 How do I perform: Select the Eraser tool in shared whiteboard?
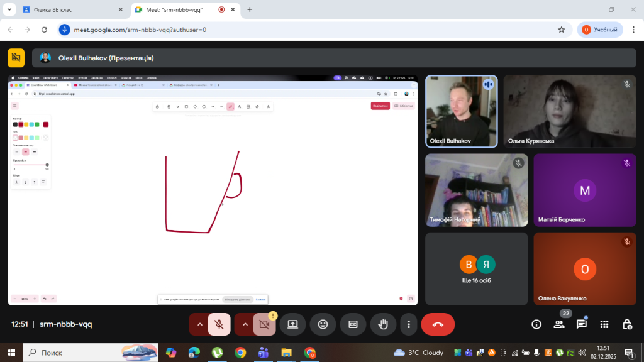257,107
